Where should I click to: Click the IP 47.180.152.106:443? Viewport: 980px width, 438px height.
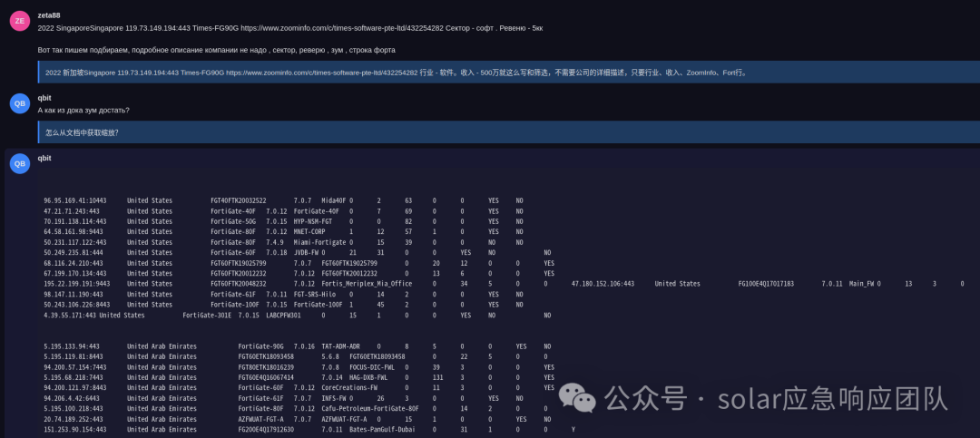(603, 284)
